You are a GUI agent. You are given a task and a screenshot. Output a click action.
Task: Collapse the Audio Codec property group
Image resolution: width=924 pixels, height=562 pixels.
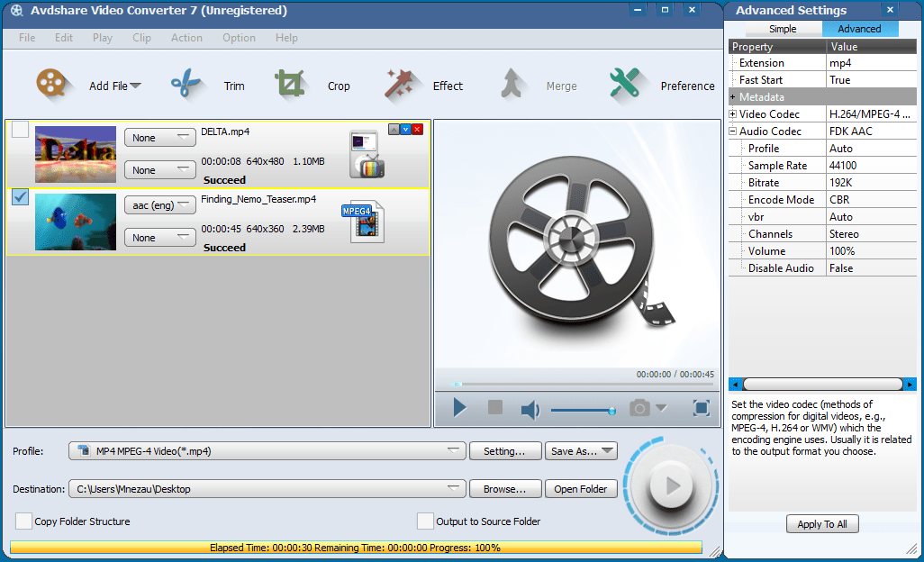point(735,131)
